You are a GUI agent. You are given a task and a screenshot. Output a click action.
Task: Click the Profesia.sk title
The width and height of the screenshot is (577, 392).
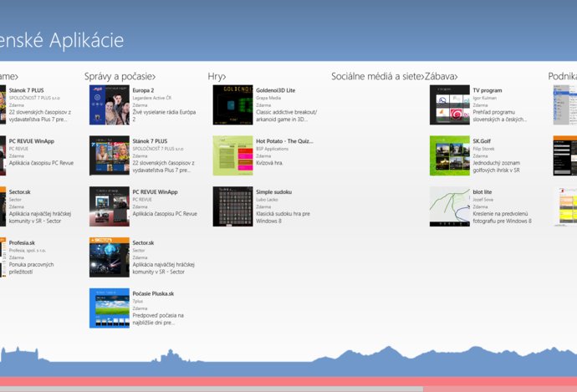pyautogui.click(x=22, y=242)
